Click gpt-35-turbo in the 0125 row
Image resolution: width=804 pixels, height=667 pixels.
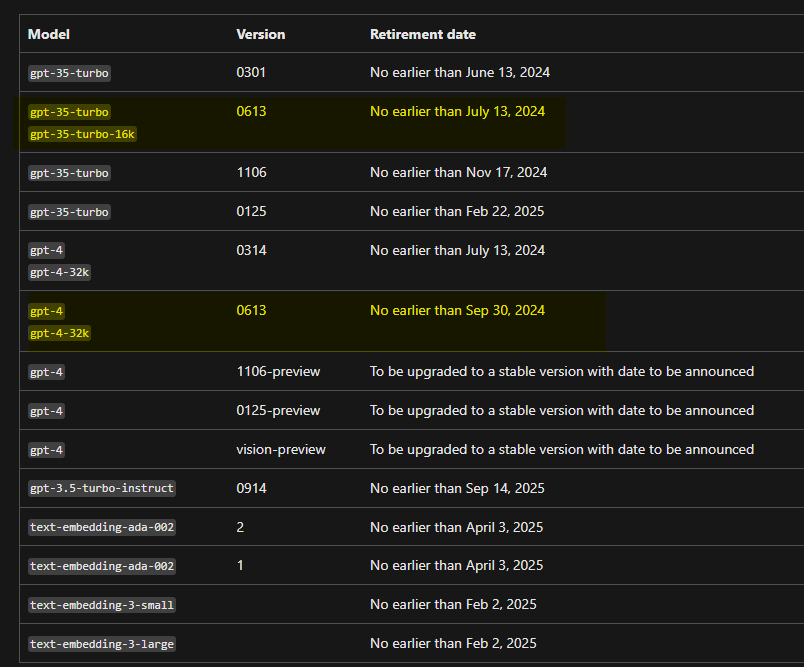pos(69,212)
